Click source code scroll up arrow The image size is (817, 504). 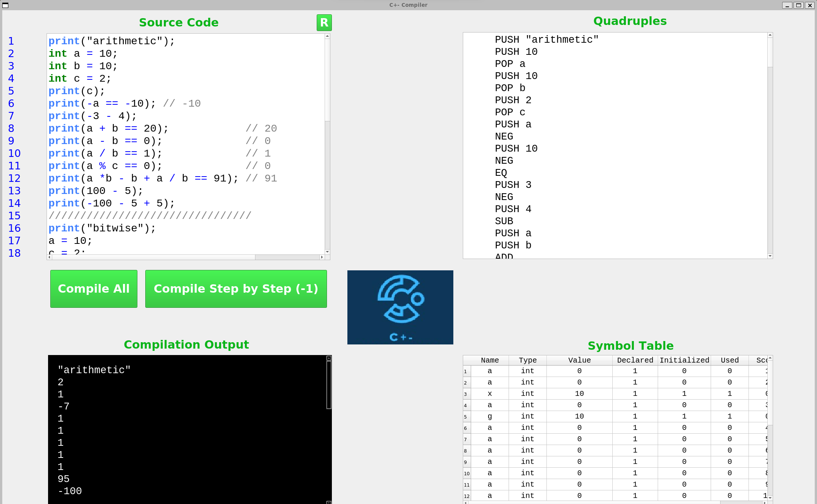point(327,36)
